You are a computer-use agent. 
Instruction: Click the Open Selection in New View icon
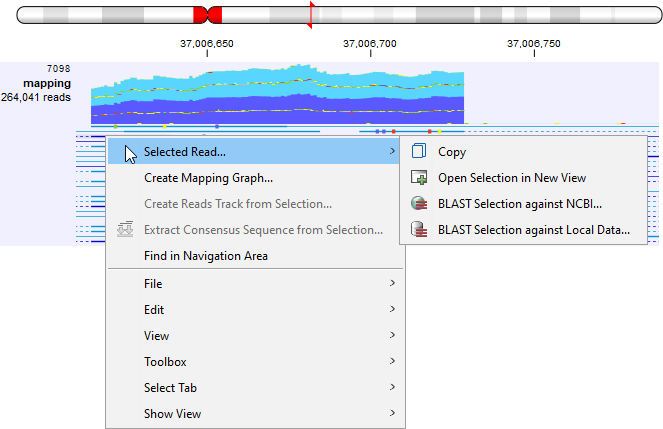pos(419,178)
